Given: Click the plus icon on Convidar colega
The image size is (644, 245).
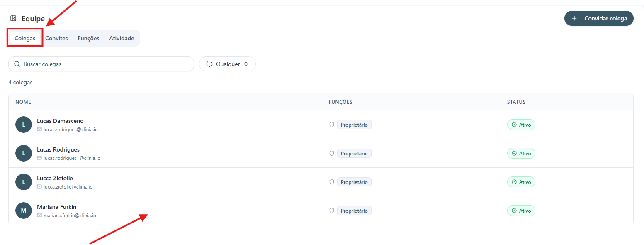Looking at the screenshot, I should [574, 18].
